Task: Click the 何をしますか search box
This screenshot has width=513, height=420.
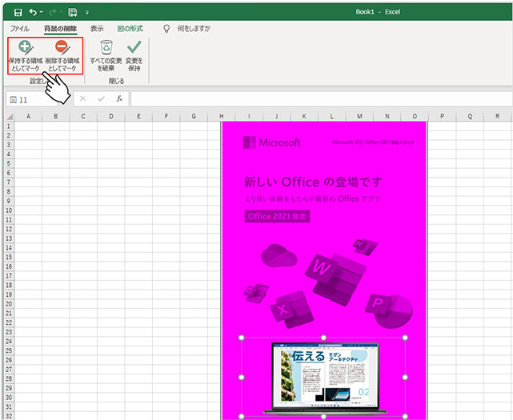Action: tap(194, 29)
